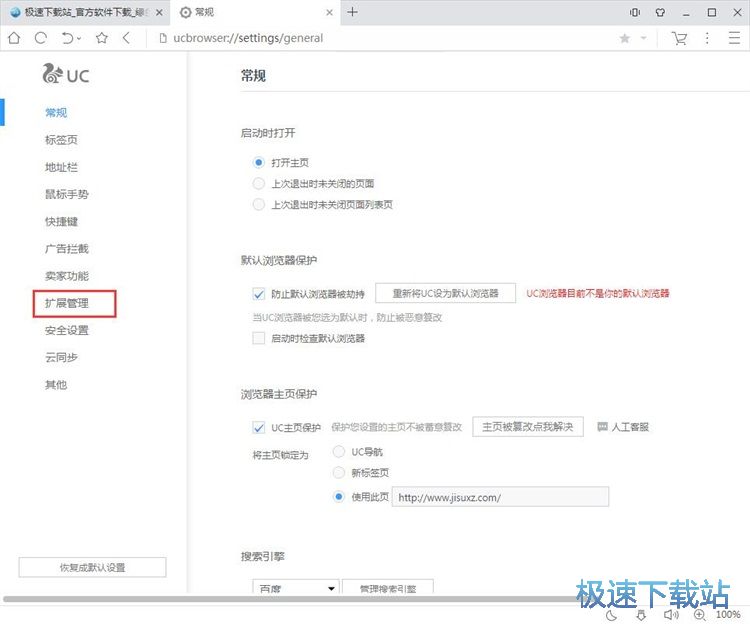
Task: Open 卖家功能 settings section
Action: [66, 276]
